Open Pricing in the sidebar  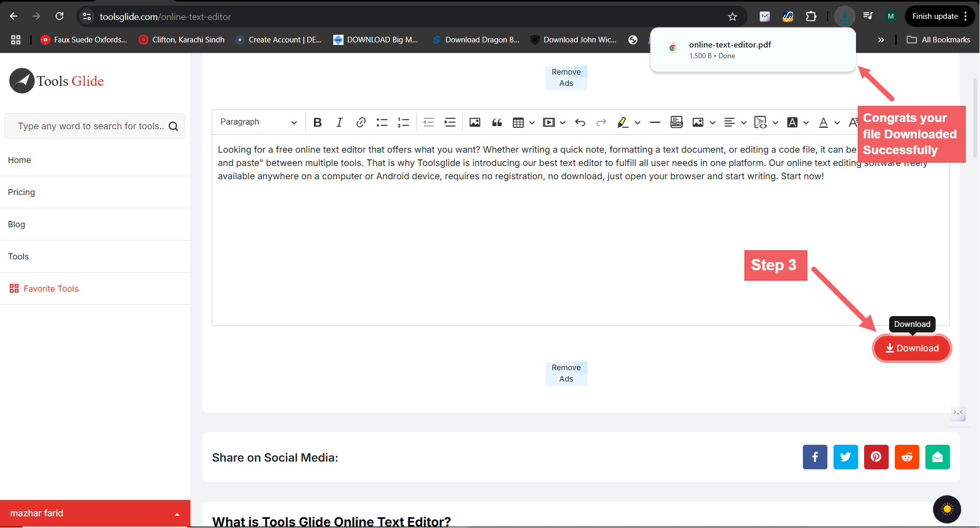click(21, 192)
